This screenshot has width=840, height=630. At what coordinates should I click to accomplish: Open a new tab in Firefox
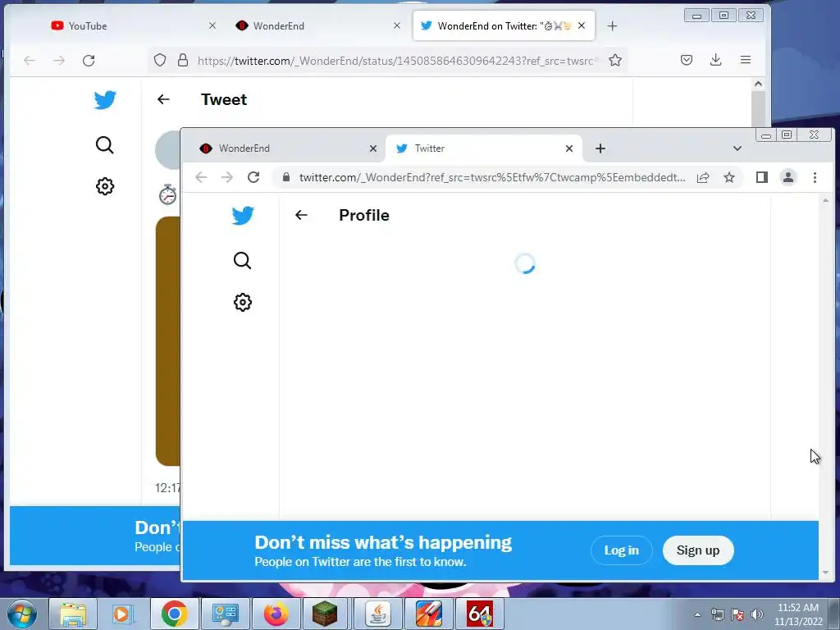point(612,25)
